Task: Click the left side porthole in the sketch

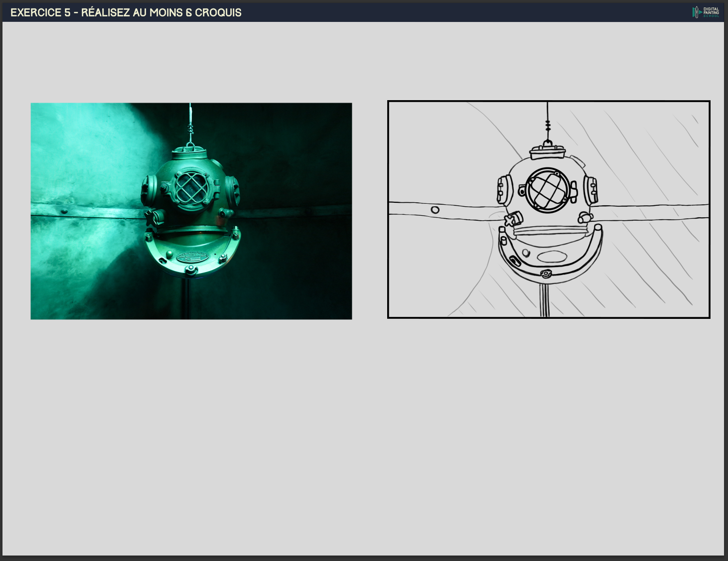Action: point(504,190)
